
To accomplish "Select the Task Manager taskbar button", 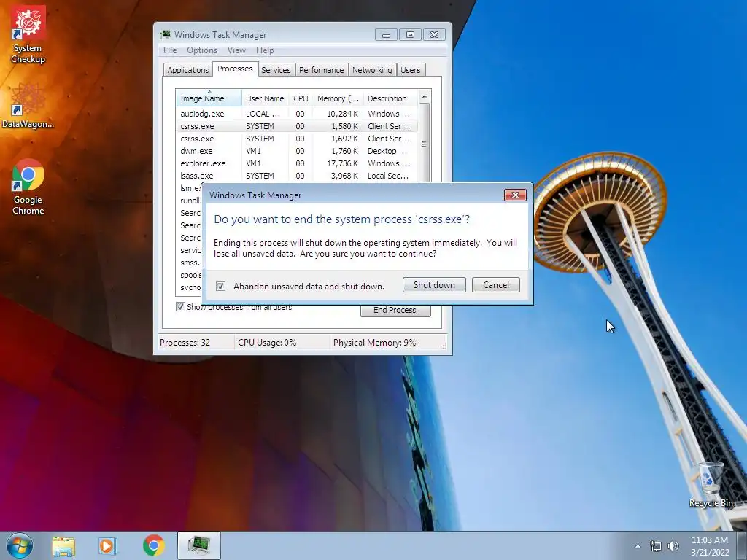I will (198, 545).
